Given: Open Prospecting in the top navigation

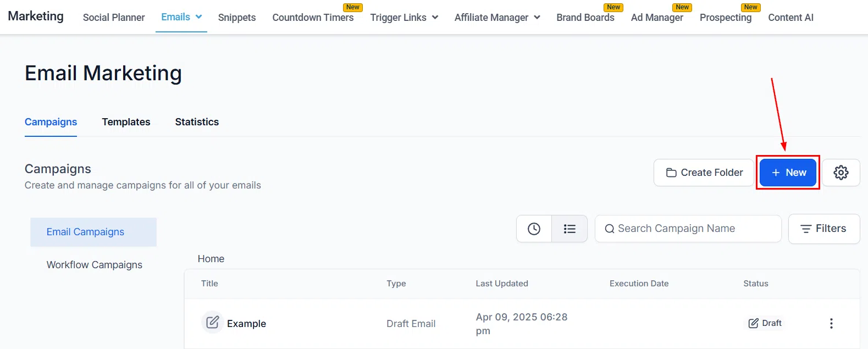Looking at the screenshot, I should click(x=726, y=18).
